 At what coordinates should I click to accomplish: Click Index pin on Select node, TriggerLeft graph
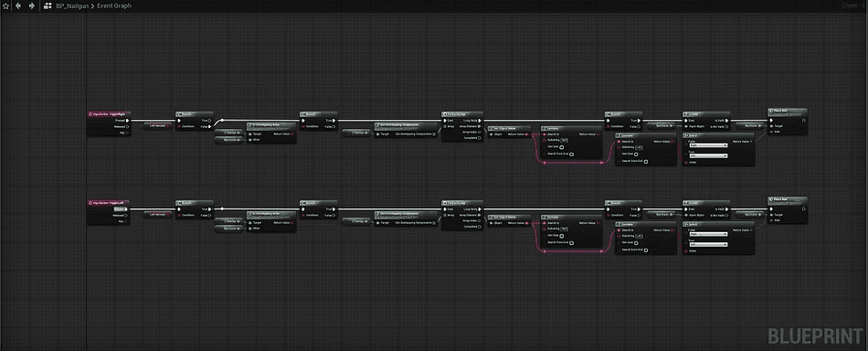(x=686, y=250)
